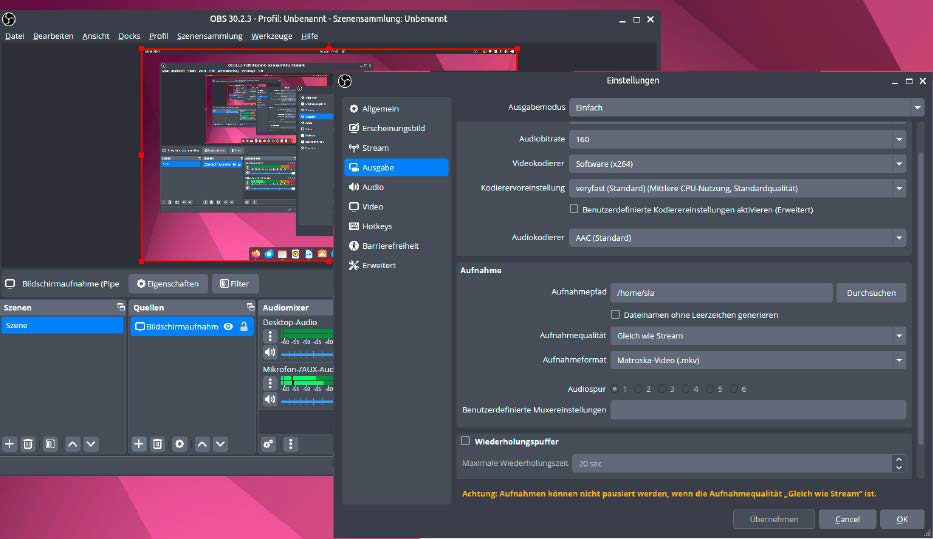Select Audiospur 6 radio button
933x539 pixels.
click(x=734, y=389)
